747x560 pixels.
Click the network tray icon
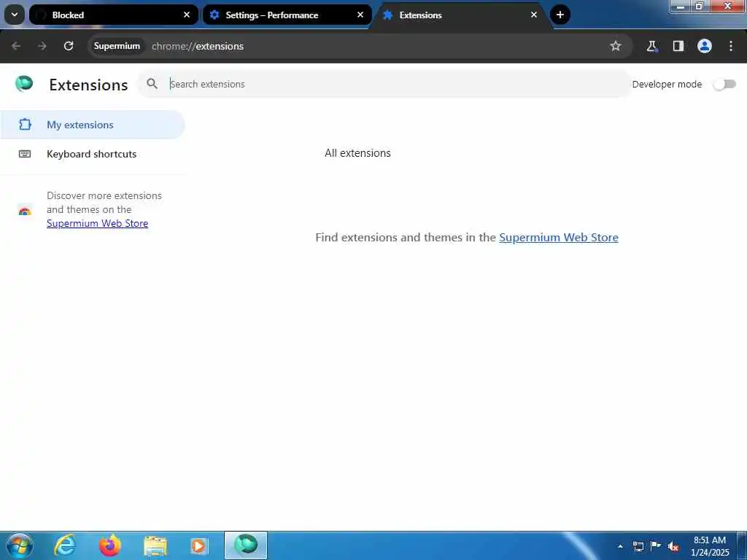click(638, 546)
